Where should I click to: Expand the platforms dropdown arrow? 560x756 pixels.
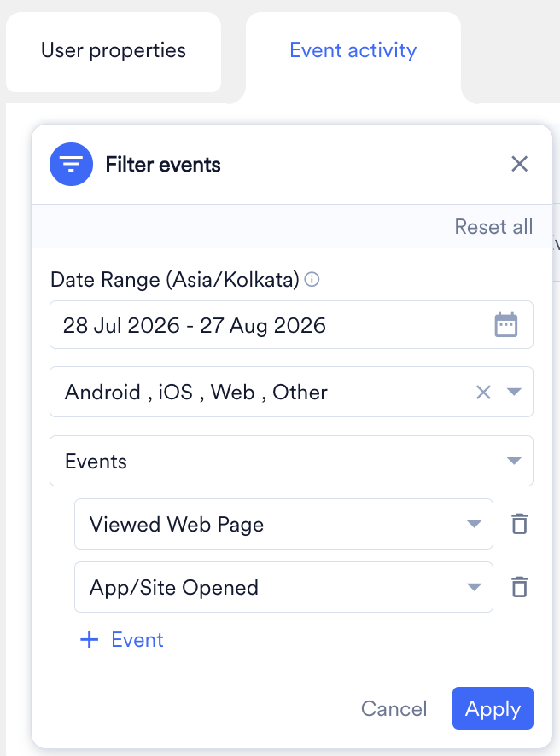point(514,392)
